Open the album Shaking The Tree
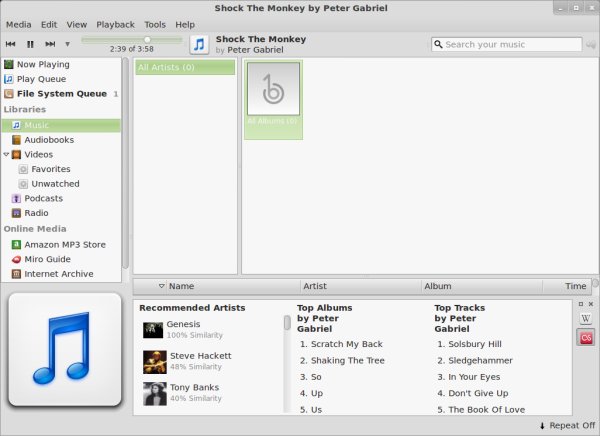Viewport: 600px width, 436px height. pos(347,361)
